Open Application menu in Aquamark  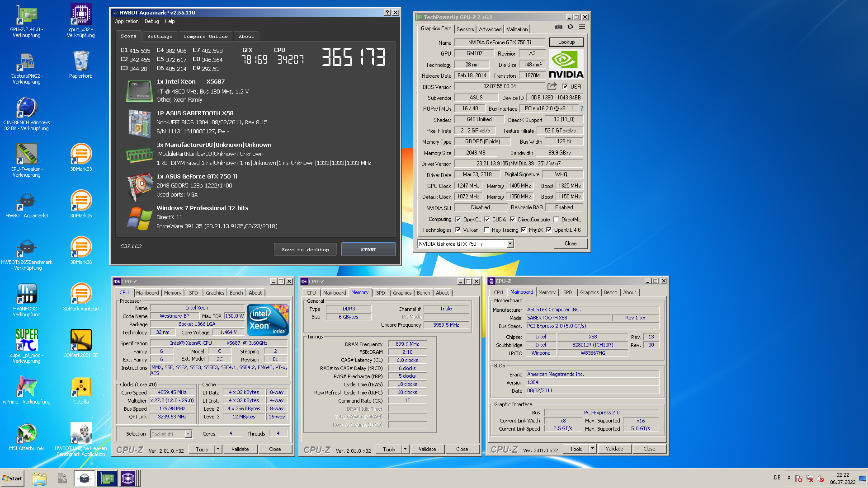127,21
